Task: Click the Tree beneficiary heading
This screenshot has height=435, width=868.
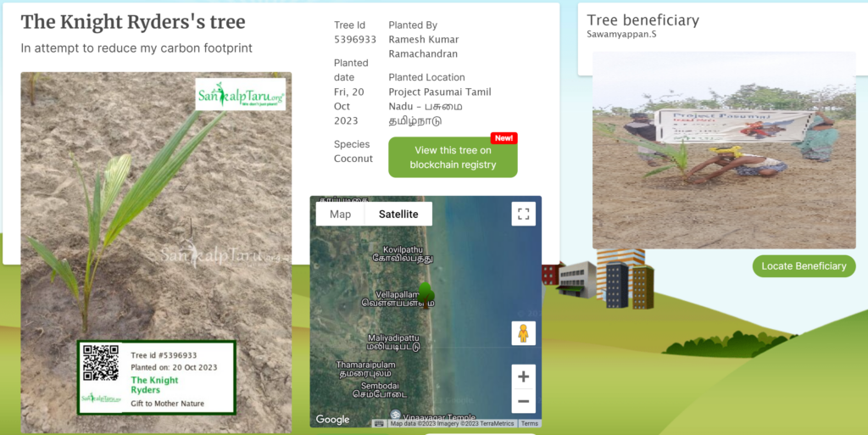Action: [x=643, y=20]
